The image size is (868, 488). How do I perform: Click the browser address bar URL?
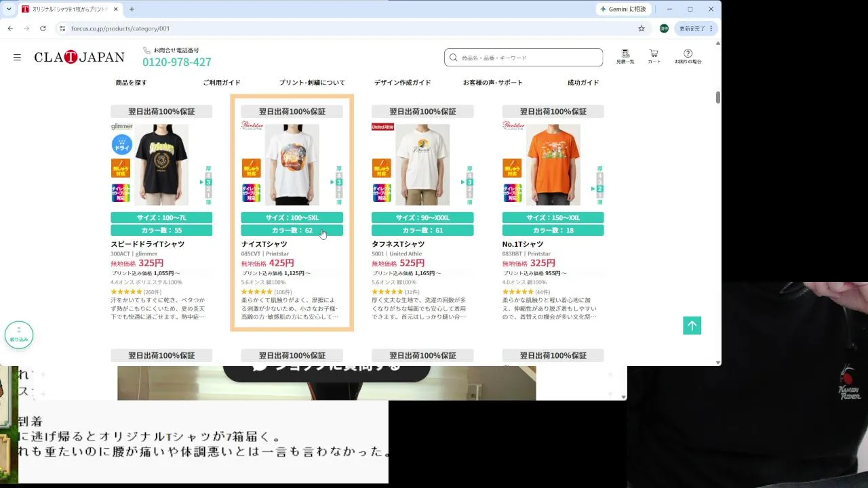point(121,28)
